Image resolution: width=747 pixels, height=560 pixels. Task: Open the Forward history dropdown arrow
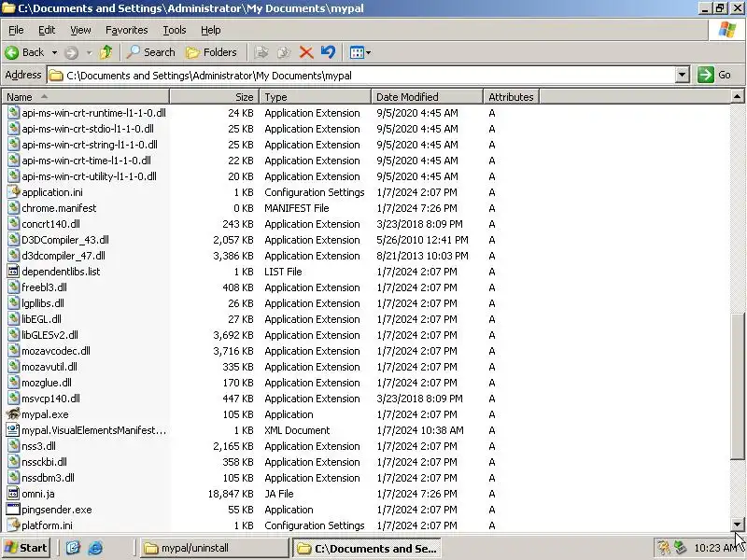pyautogui.click(x=89, y=52)
